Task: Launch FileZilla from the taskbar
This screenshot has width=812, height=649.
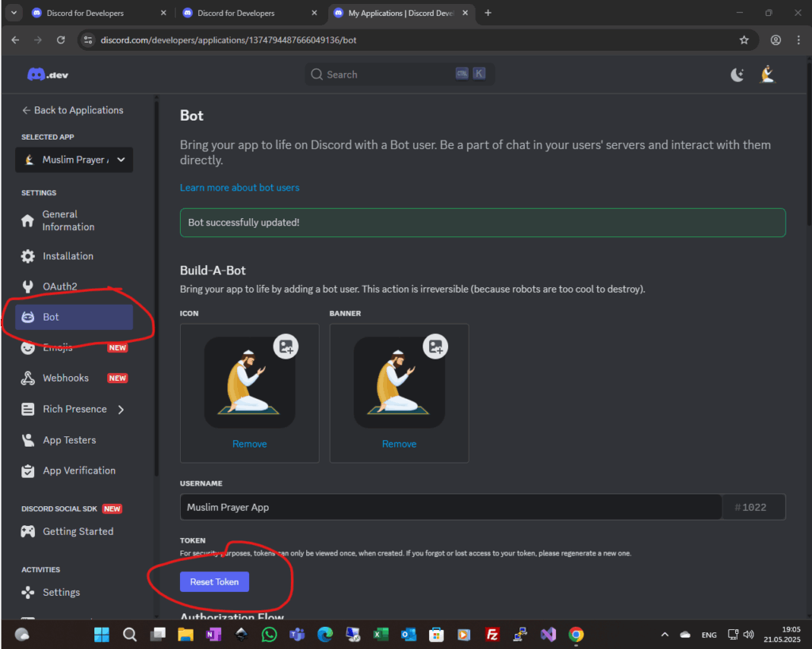Action: point(492,635)
